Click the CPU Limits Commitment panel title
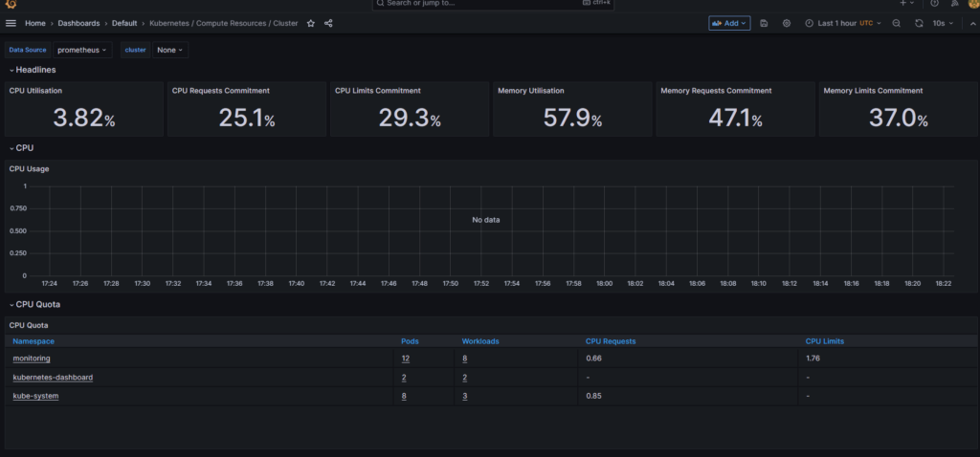The height and width of the screenshot is (457, 980). 377,91
